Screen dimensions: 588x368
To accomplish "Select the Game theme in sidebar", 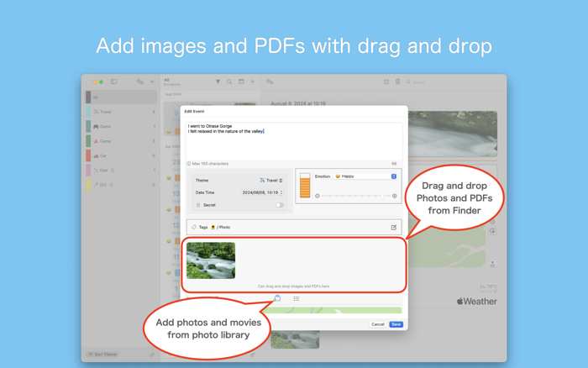I will [121, 126].
